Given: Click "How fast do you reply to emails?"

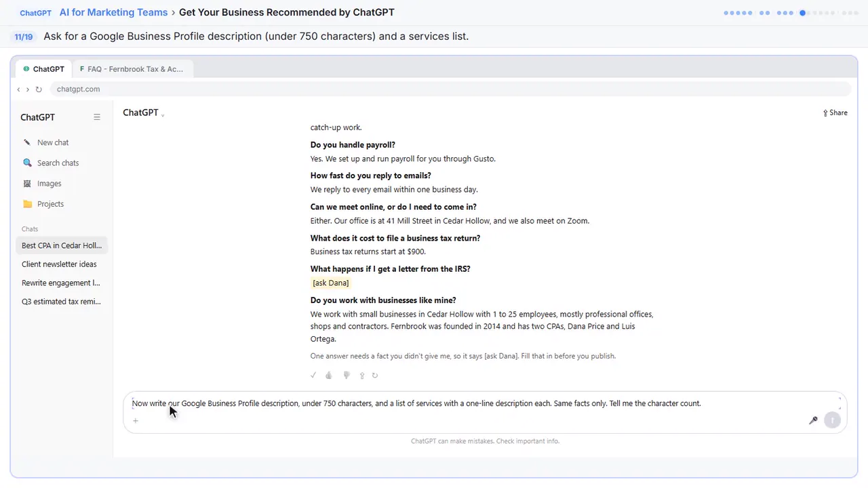Looking at the screenshot, I should tap(371, 176).
